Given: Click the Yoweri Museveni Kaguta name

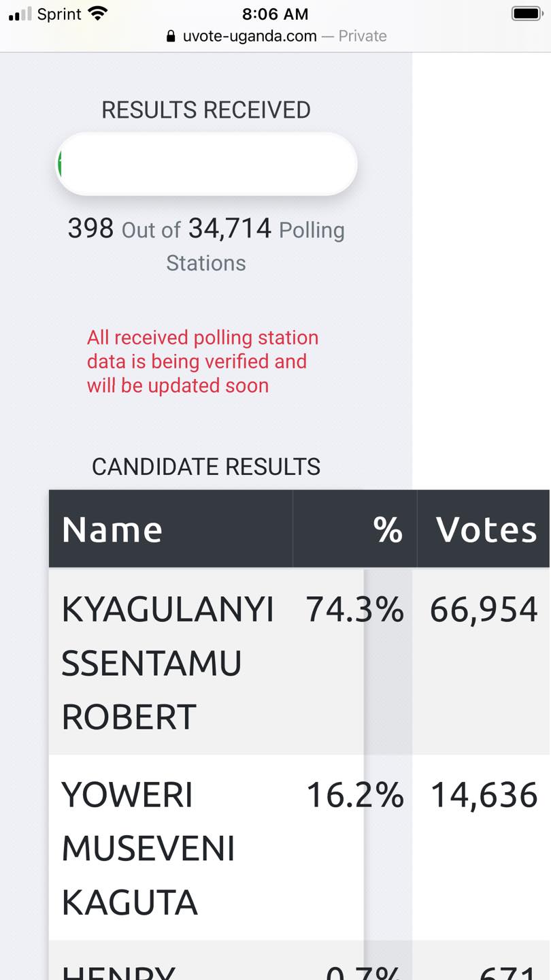Looking at the screenshot, I should (x=148, y=848).
